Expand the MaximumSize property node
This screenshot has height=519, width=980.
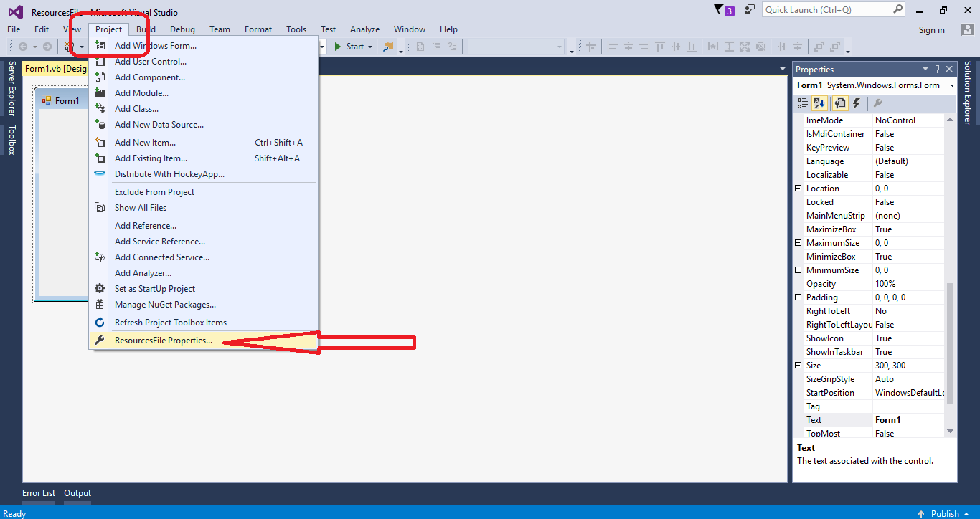798,243
